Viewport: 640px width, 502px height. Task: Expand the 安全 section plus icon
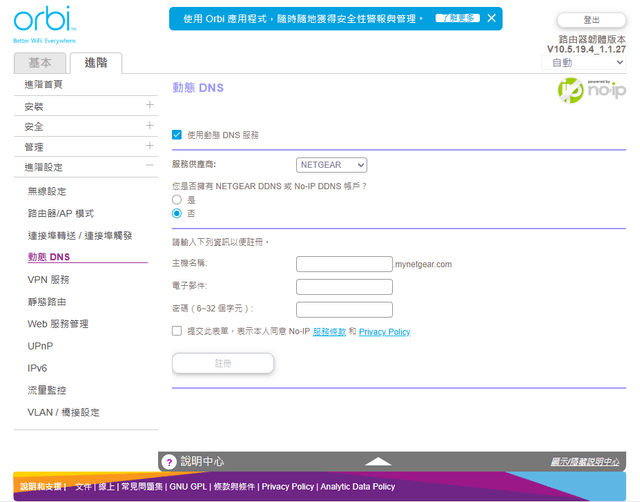(x=149, y=125)
